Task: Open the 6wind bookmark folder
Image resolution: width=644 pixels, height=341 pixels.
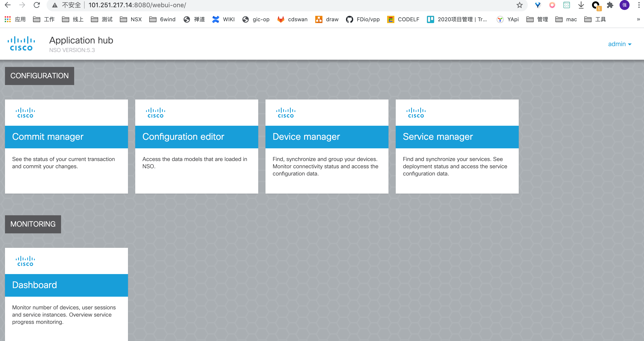Action: tap(162, 19)
